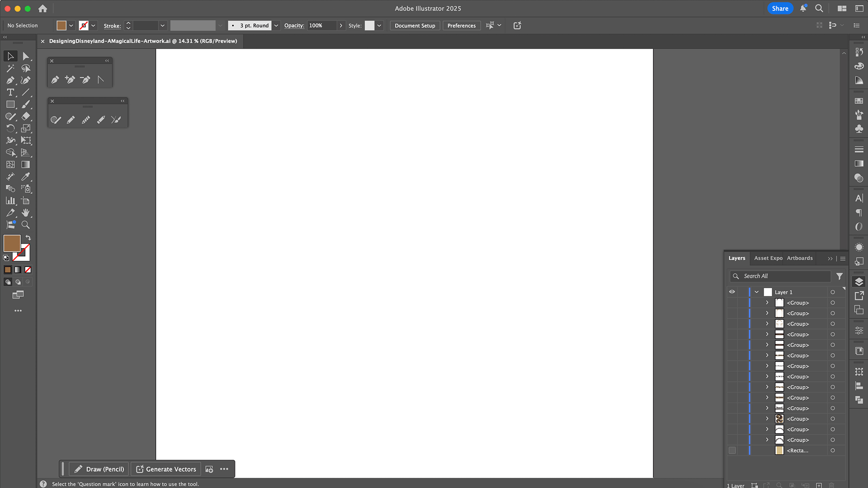This screenshot has height=488, width=868.
Task: Select the Zoom tool
Action: (x=25, y=225)
